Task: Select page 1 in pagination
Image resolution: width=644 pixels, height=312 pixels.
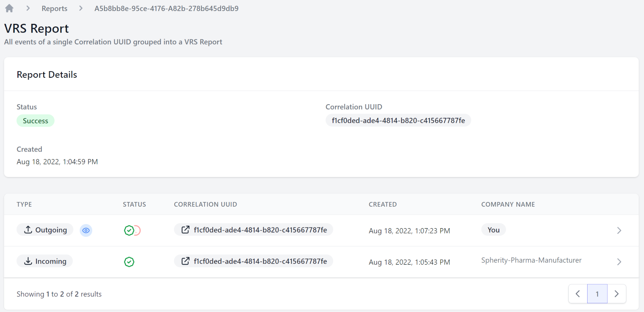Action: [x=597, y=294]
